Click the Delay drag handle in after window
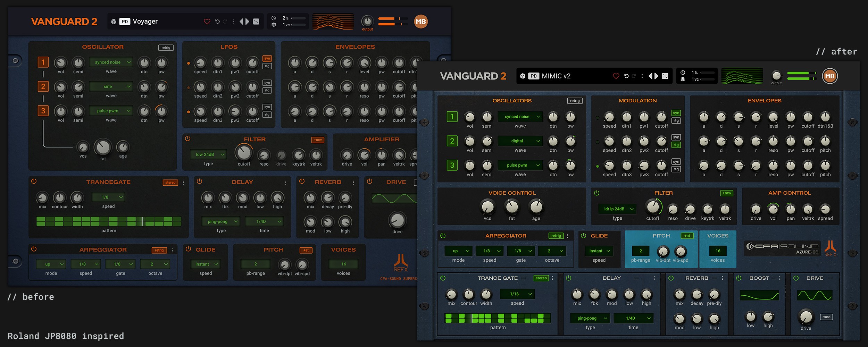This screenshot has height=347, width=868. coord(636,278)
